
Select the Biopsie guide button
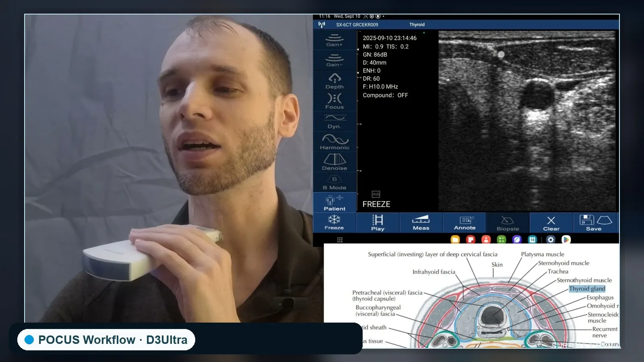[x=508, y=222]
